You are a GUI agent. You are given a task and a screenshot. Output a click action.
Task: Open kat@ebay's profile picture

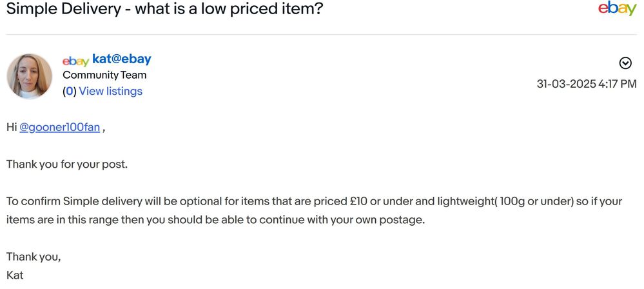click(x=29, y=76)
